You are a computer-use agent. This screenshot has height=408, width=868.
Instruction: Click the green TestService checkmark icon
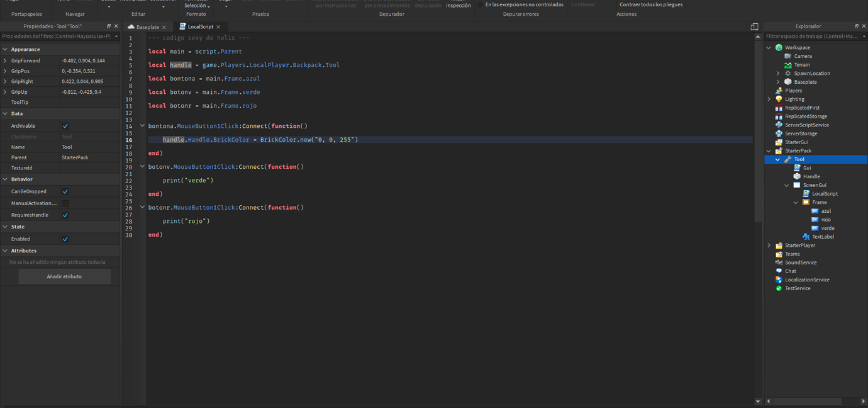coord(779,288)
